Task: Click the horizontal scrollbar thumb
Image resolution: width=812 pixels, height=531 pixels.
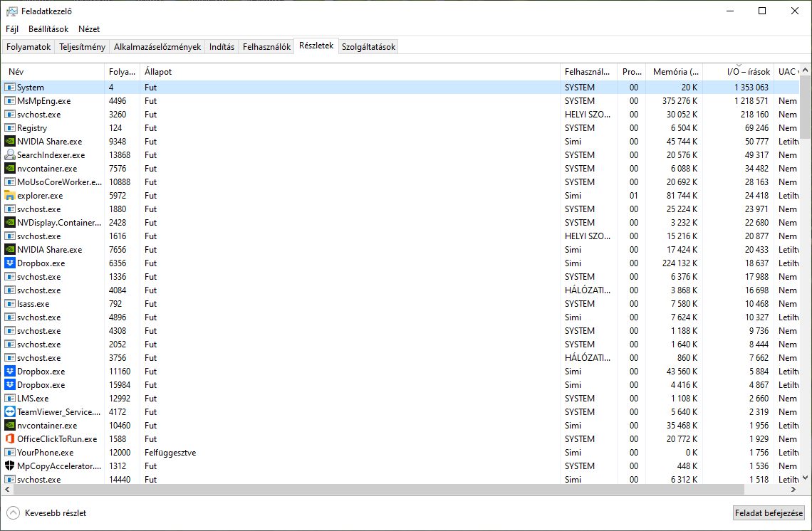Action: [x=378, y=489]
